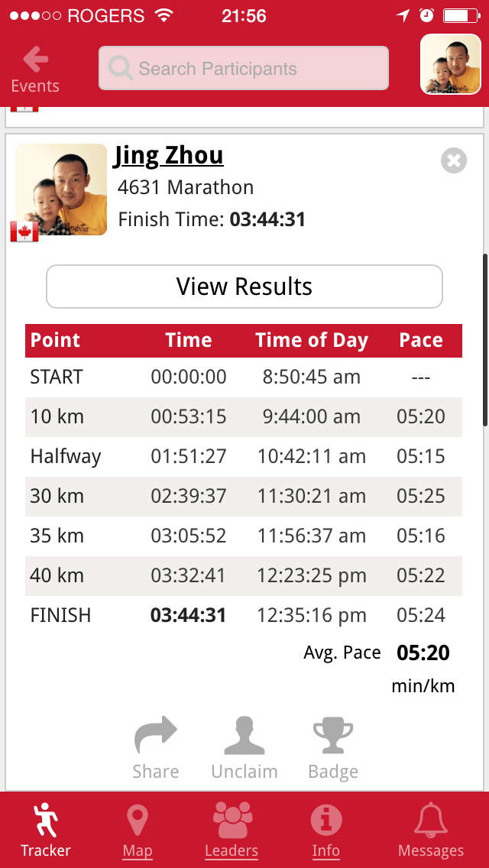Open the Leaders tab
This screenshot has width=489, height=868.
tap(232, 830)
